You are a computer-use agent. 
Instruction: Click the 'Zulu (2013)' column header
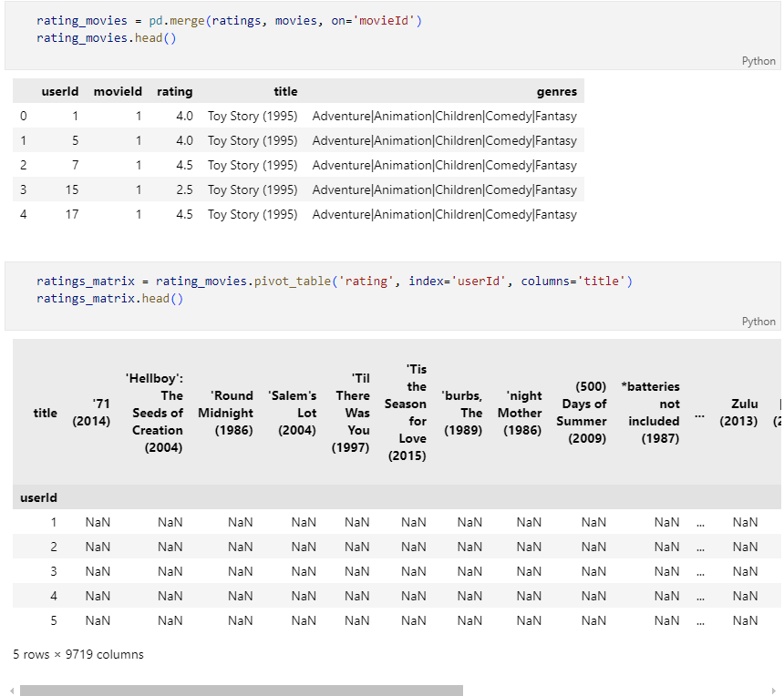[x=738, y=412]
